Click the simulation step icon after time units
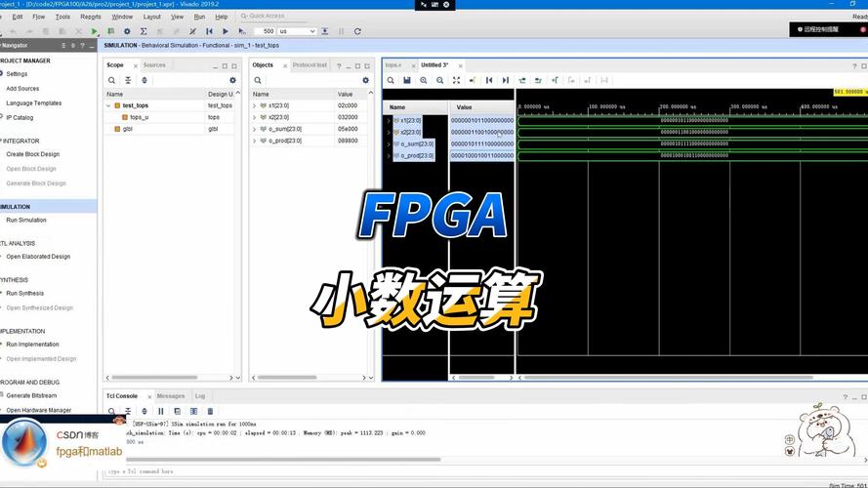The image size is (868, 488). [325, 31]
